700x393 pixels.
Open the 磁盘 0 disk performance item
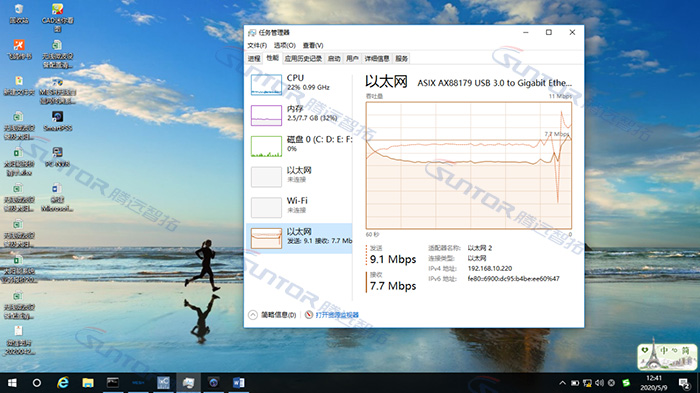[299, 145]
